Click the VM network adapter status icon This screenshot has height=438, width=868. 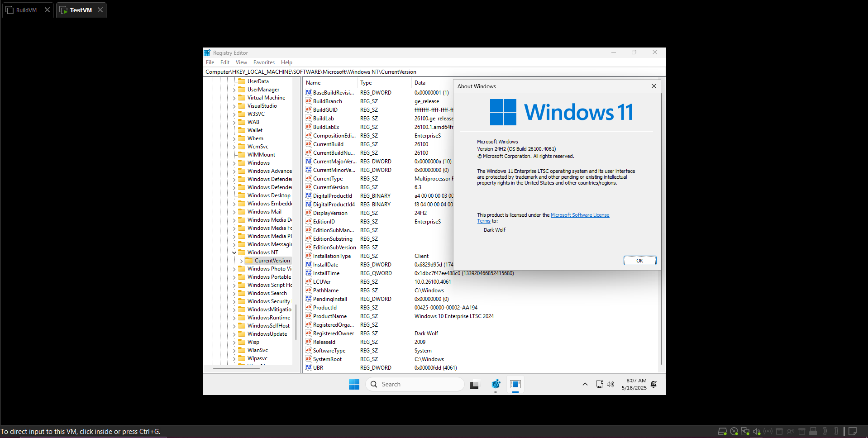pos(745,431)
